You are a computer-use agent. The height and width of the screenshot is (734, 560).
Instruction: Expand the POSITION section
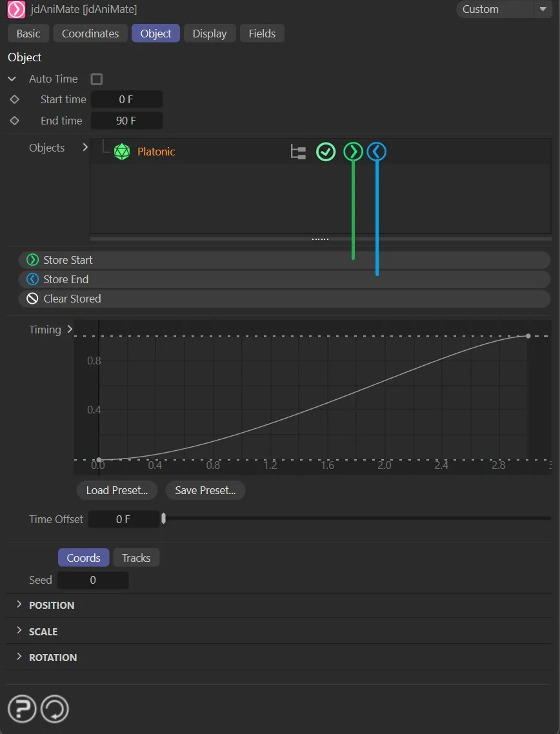(x=19, y=605)
